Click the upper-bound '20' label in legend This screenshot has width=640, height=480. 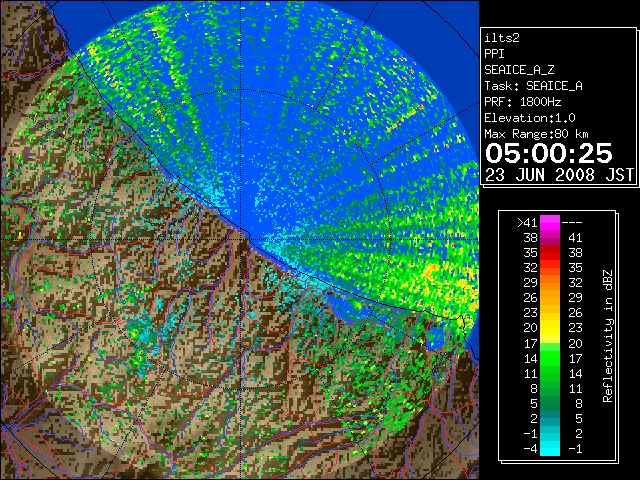(575, 343)
